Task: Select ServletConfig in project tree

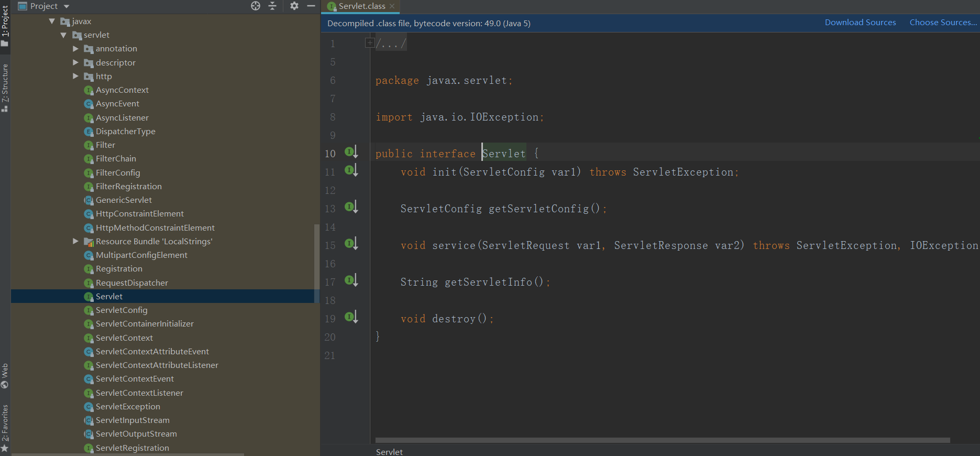Action: (122, 310)
